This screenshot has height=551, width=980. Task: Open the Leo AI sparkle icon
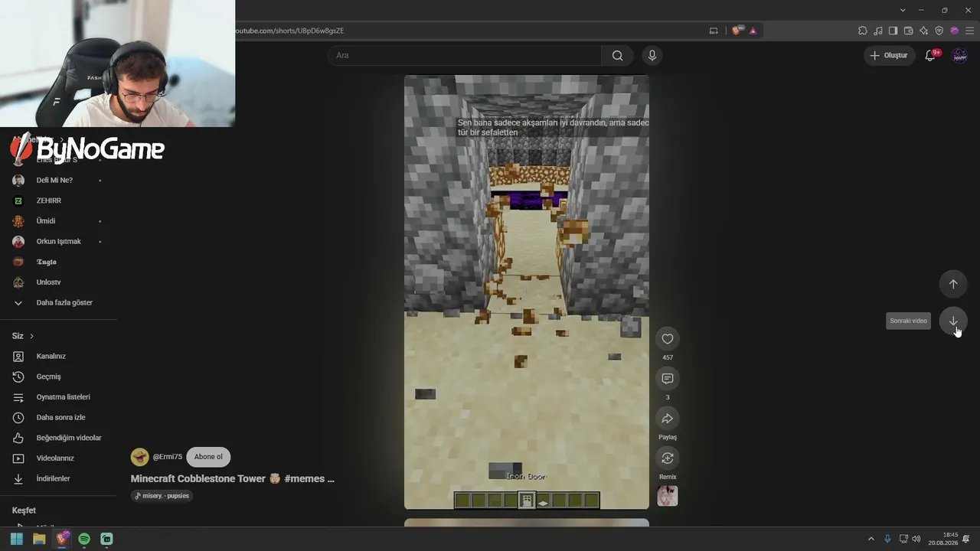924,31
